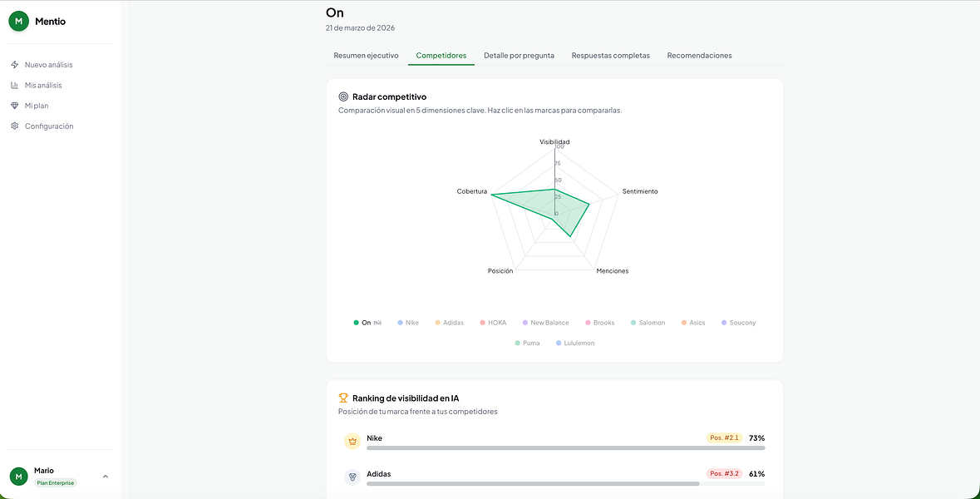Expand the Mario account menu chevron
This screenshot has height=499, width=980.
tap(105, 477)
